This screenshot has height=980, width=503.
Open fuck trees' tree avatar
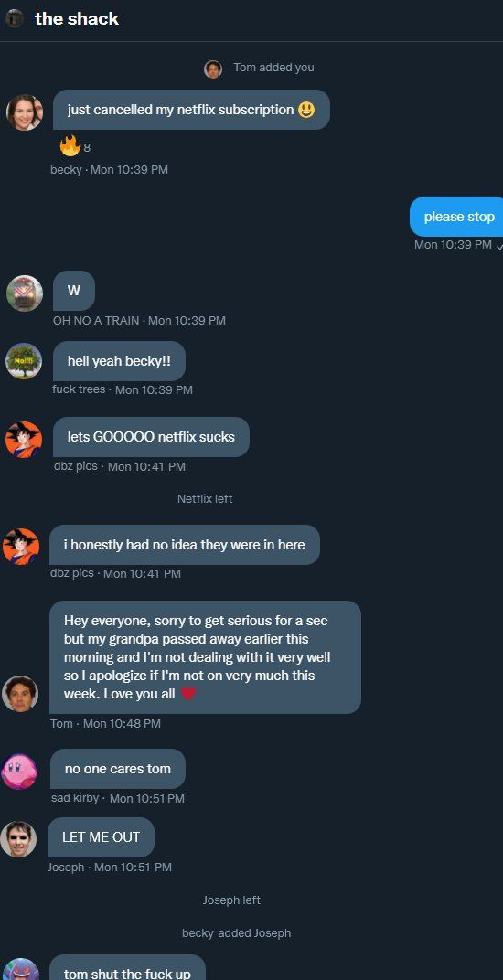(24, 361)
